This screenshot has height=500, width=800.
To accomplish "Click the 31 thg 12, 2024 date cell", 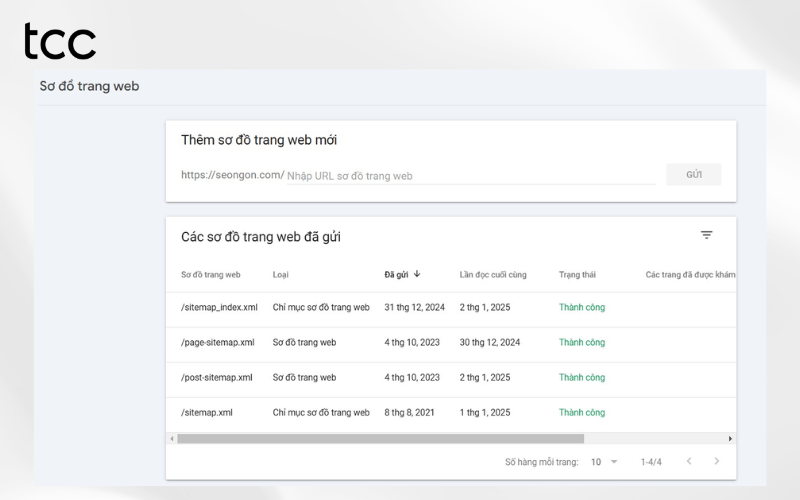I will 414,307.
